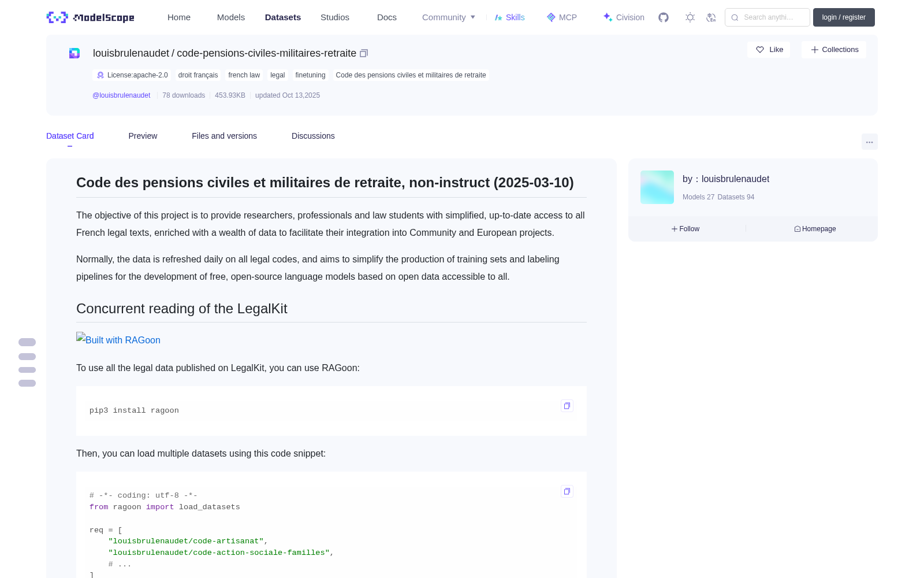The width and height of the screenshot is (924, 578).
Task: Click the login / register button
Action: point(844,17)
